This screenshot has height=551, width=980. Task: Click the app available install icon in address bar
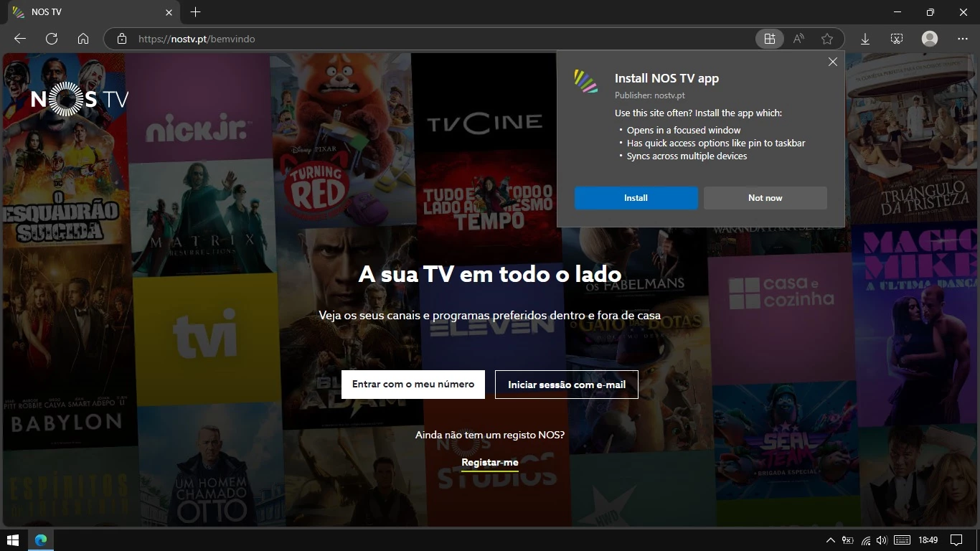tap(769, 39)
